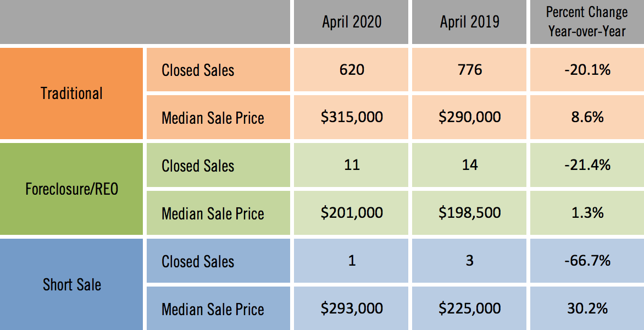
Task: Select the 30.2% percent change cell
Action: click(586, 309)
